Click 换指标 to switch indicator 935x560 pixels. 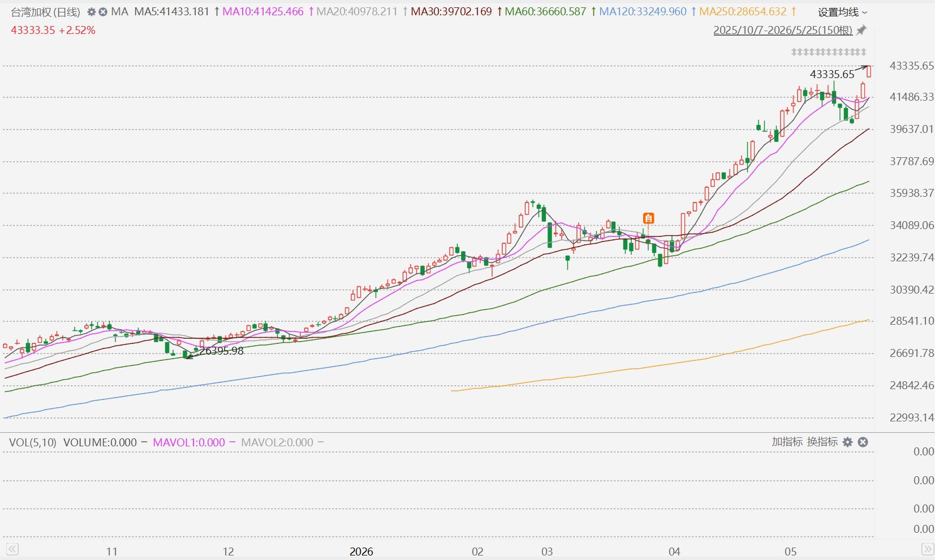pos(822,442)
